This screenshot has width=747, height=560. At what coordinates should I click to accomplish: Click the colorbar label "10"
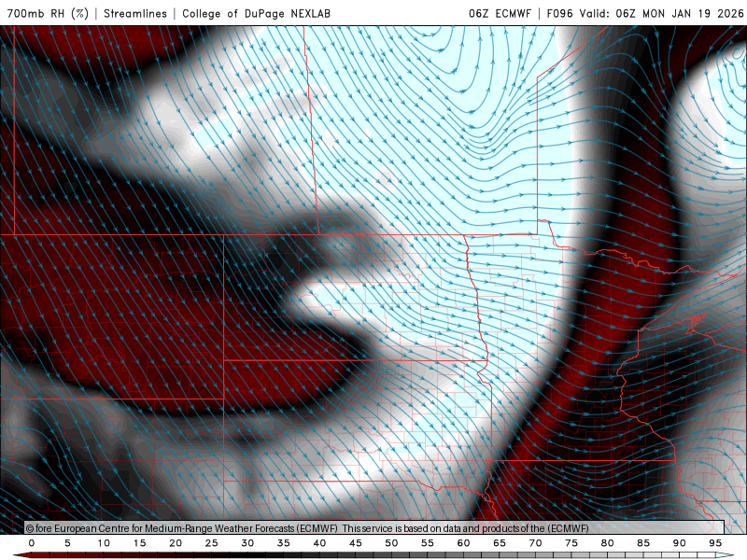pos(104,543)
